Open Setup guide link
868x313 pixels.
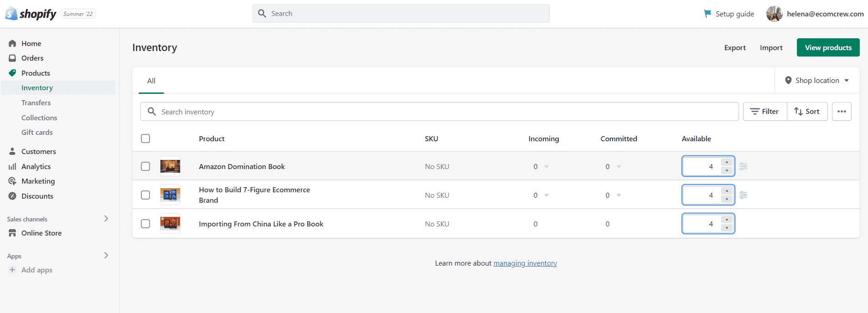pos(729,14)
